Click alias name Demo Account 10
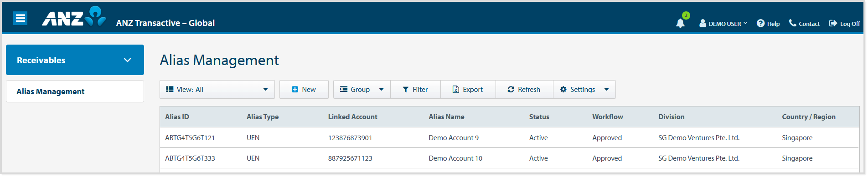The image size is (868, 177). [455, 158]
